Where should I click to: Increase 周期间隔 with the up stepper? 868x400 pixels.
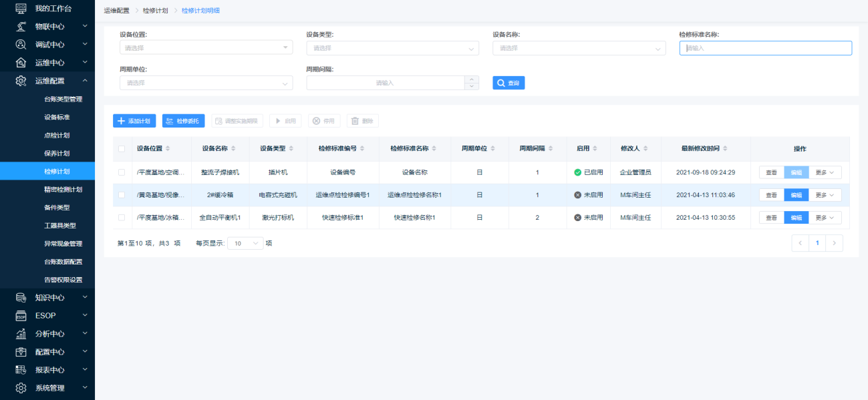coord(472,79)
